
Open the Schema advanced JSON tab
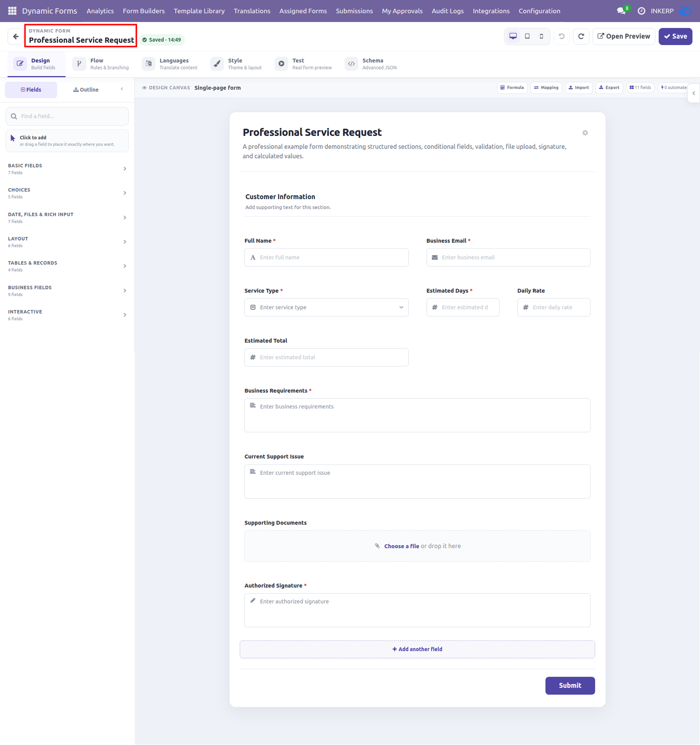click(371, 64)
